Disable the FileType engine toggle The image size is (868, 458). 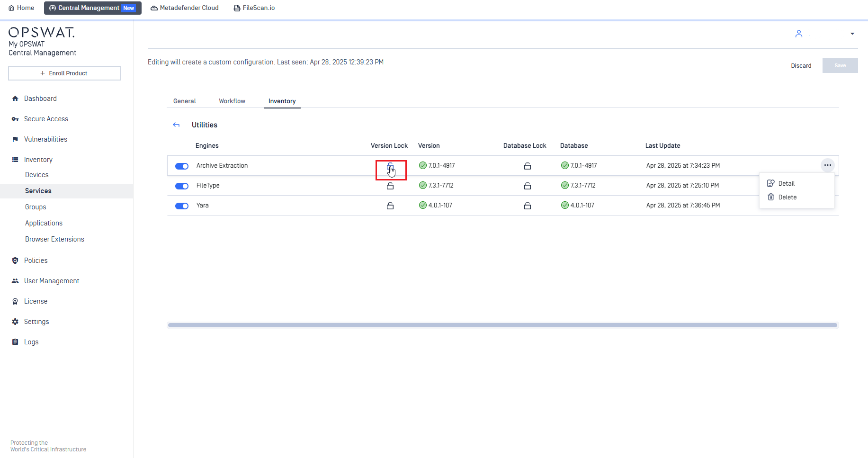coord(182,186)
